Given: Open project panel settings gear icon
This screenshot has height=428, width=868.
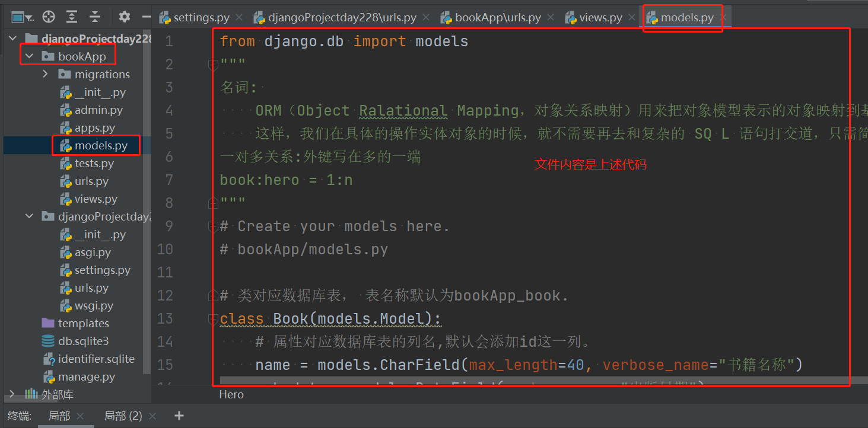Looking at the screenshot, I should (124, 17).
